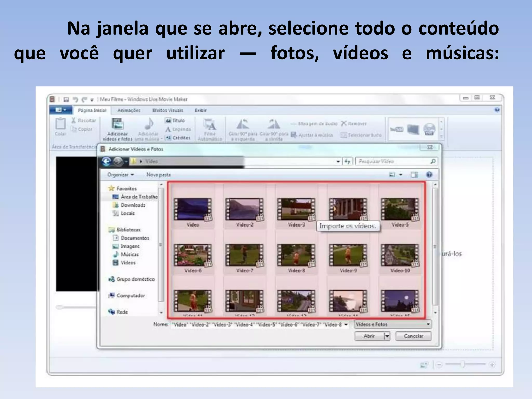The width and height of the screenshot is (532, 399).
Task: Switch to the Exibir tab
Action: pyautogui.click(x=201, y=110)
